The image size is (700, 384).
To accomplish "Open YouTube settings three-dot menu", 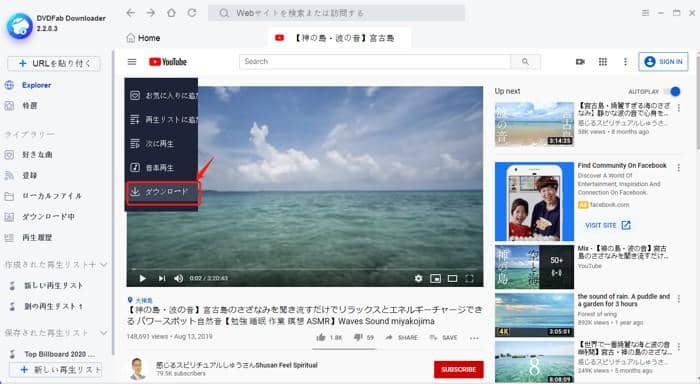I will coord(625,62).
